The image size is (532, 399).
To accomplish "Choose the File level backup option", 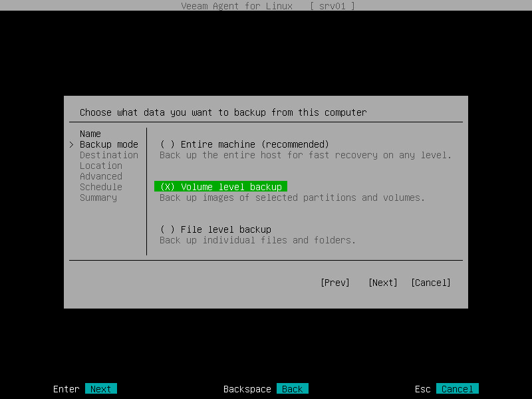I will (x=215, y=229).
